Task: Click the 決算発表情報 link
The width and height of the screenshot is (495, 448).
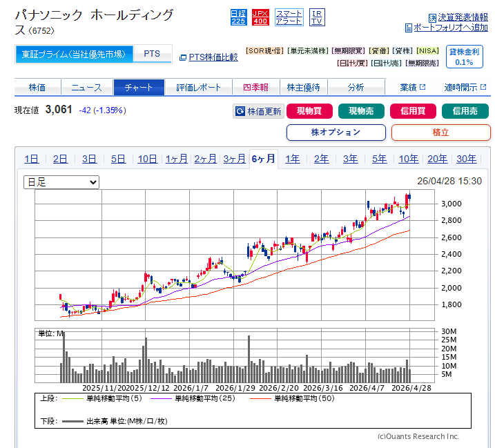Action: click(x=463, y=17)
